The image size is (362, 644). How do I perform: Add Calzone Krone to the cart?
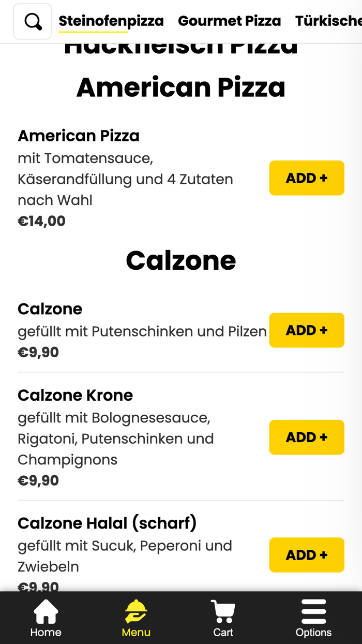point(306,437)
